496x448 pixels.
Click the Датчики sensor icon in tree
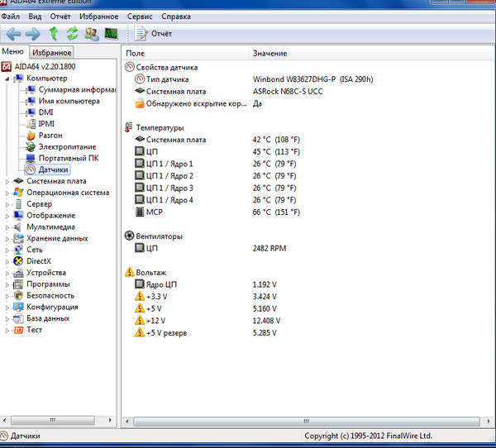pos(31,169)
